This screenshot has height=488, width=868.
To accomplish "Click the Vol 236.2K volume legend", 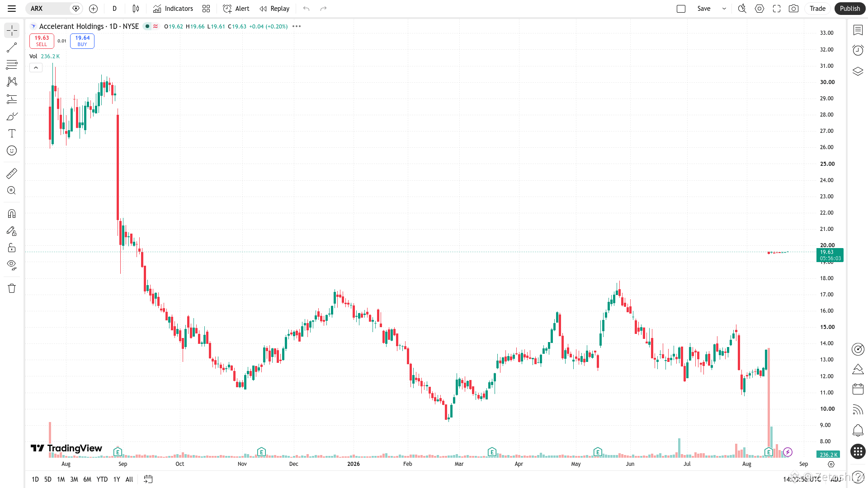I will [44, 56].
